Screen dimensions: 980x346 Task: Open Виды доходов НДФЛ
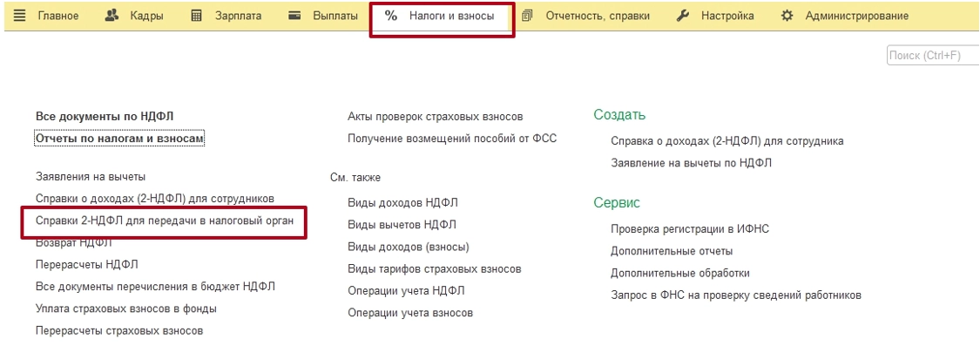coord(403,203)
